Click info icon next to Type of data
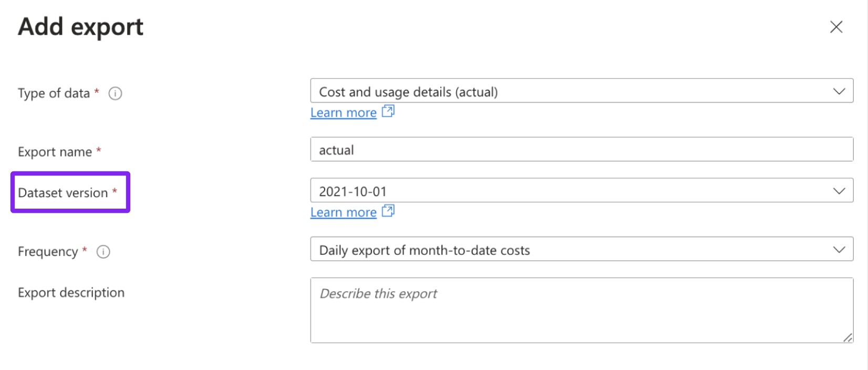This screenshot has width=868, height=370. pyautogui.click(x=115, y=94)
